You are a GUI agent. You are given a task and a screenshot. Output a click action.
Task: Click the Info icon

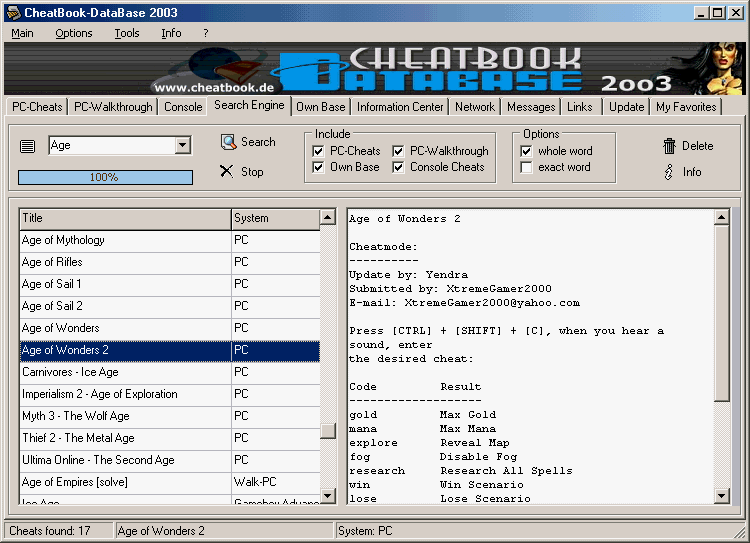coord(669,172)
